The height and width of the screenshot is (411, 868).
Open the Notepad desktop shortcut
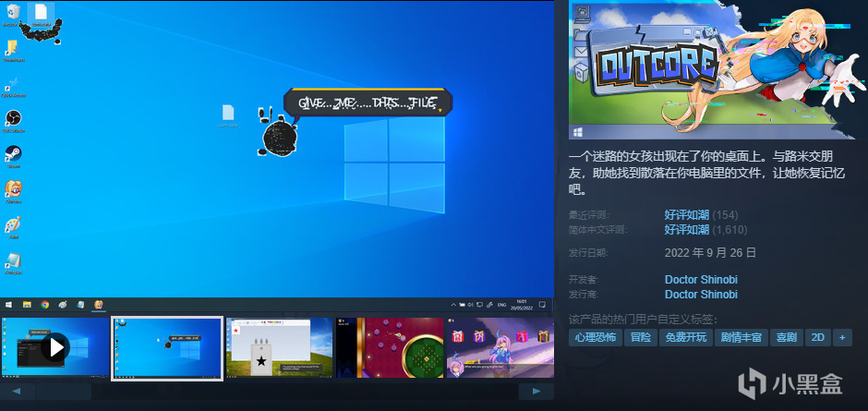13,262
